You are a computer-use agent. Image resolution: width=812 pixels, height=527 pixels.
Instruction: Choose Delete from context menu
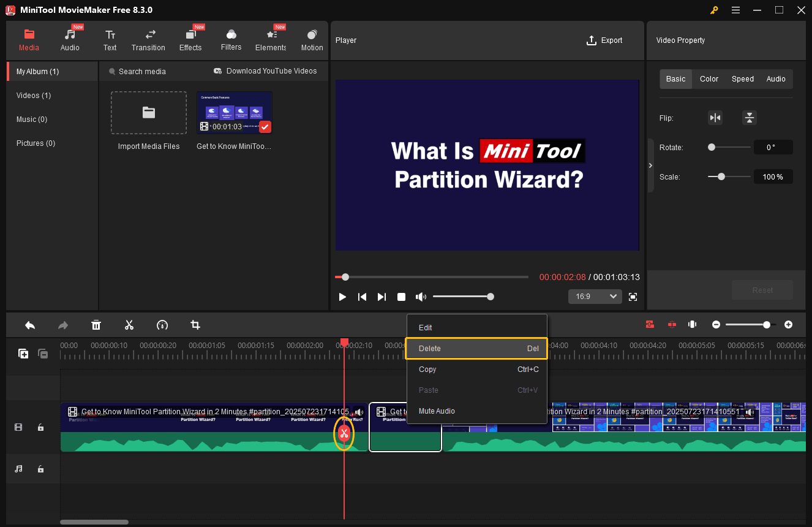[x=476, y=349]
